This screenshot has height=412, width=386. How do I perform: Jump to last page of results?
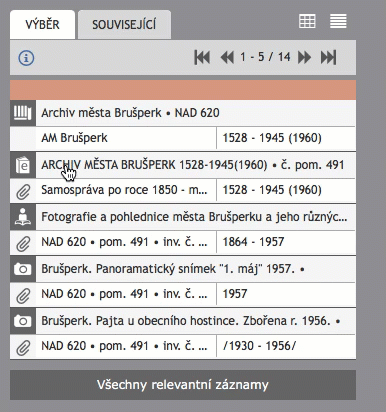(x=329, y=57)
